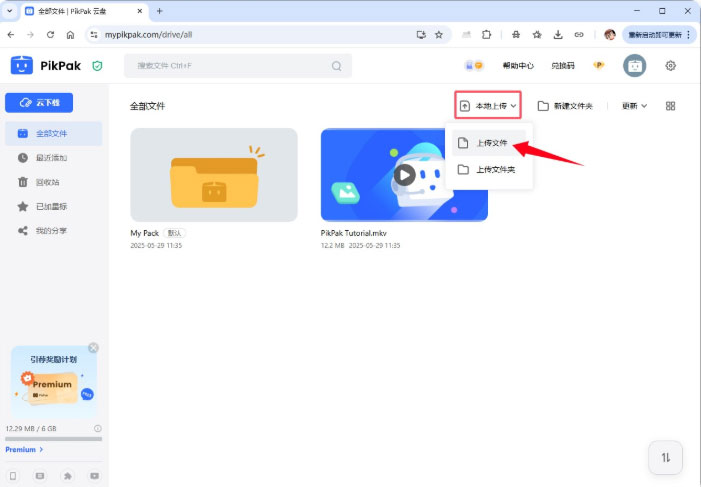Click the green security shield icon
Viewport: 701px width, 487px height.
(97, 66)
